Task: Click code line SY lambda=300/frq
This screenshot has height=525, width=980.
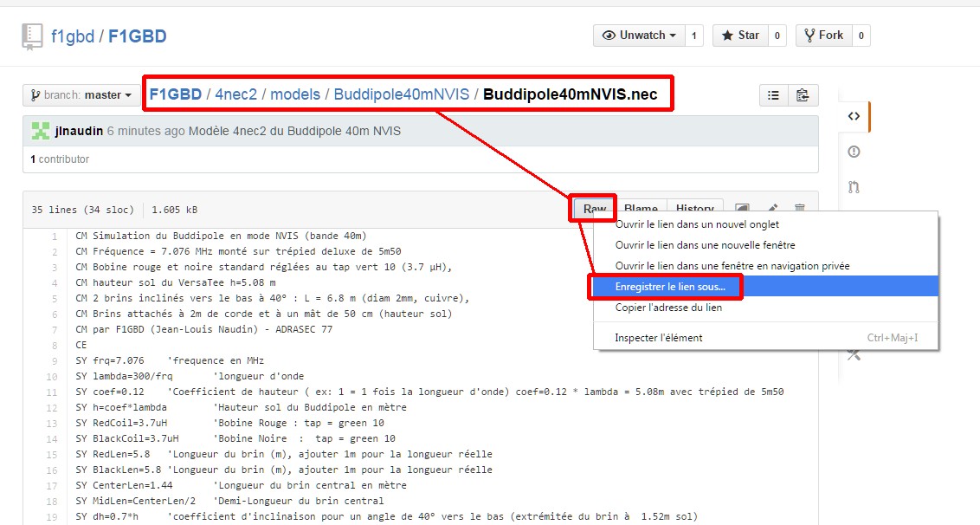Action: pos(190,377)
